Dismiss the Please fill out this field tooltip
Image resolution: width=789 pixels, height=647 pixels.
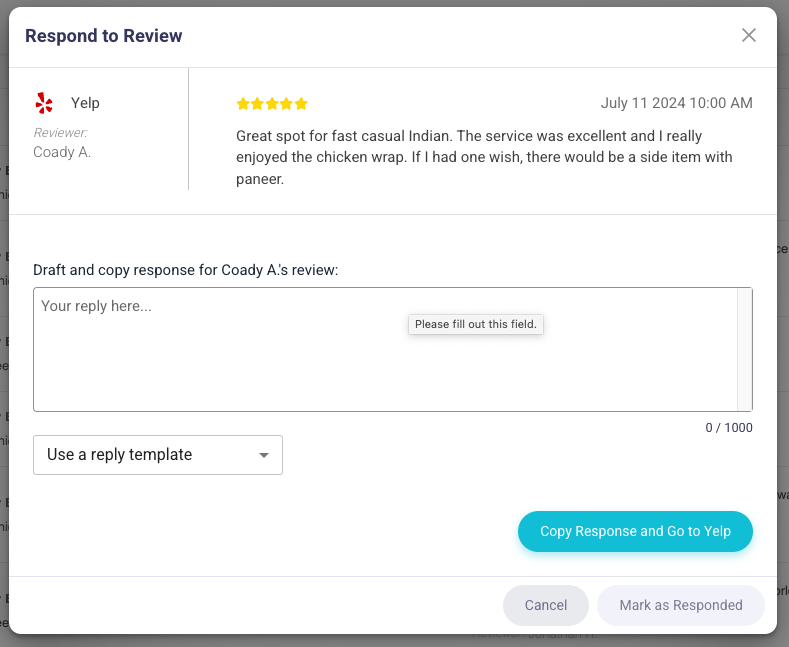[x=476, y=325]
